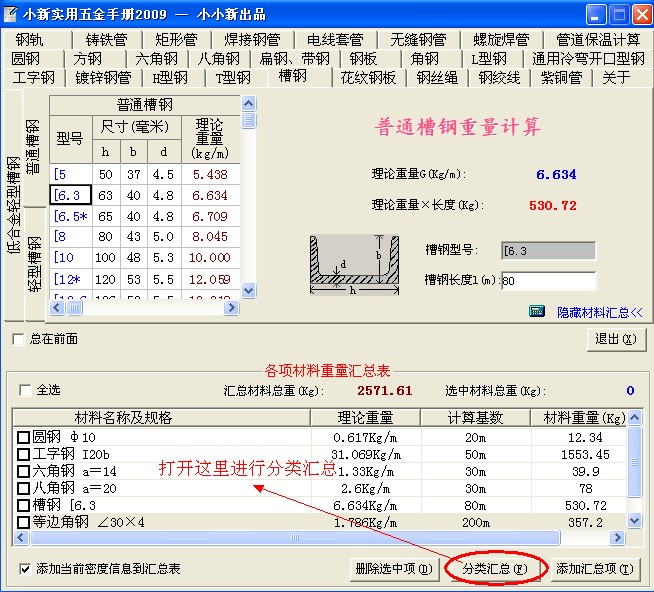
Task: Click the right arrow of the channel steel table scrollbar
Action: 231,308
